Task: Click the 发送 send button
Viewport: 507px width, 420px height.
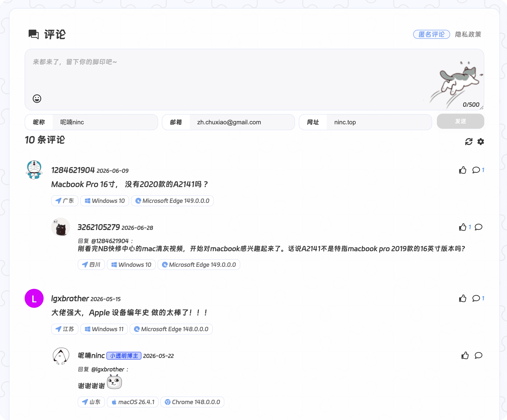Action: (x=460, y=121)
